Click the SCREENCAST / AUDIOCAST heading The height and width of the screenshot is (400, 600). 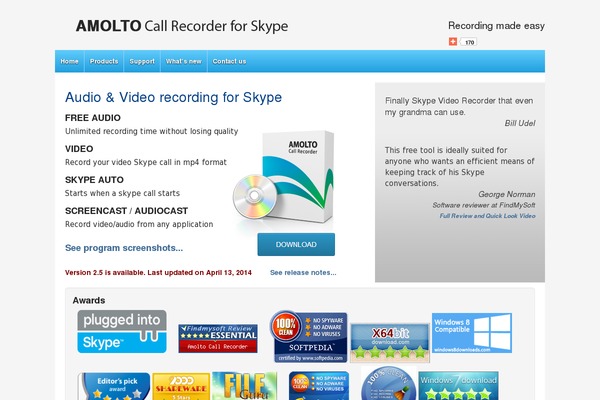[x=126, y=211]
